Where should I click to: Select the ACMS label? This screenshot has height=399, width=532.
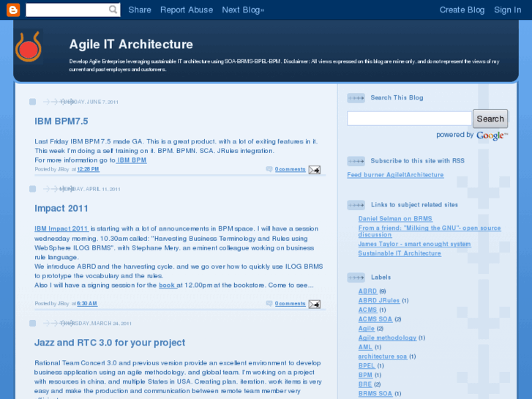pyautogui.click(x=368, y=310)
